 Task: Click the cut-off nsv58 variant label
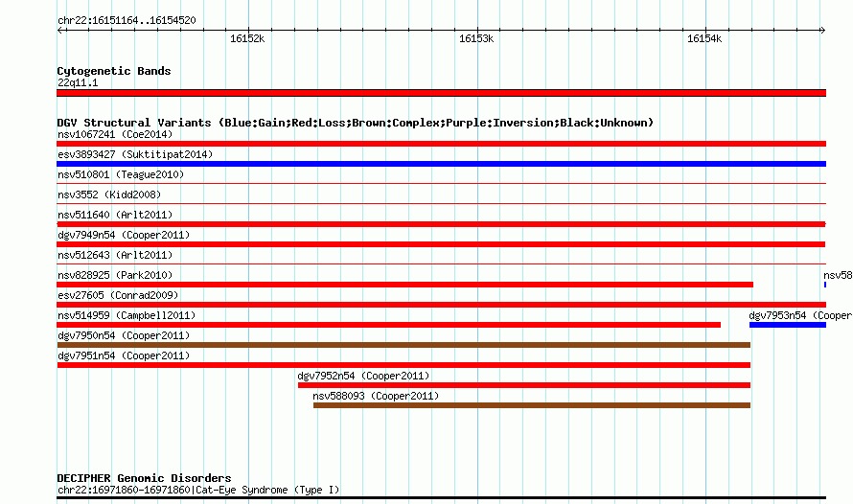(838, 275)
